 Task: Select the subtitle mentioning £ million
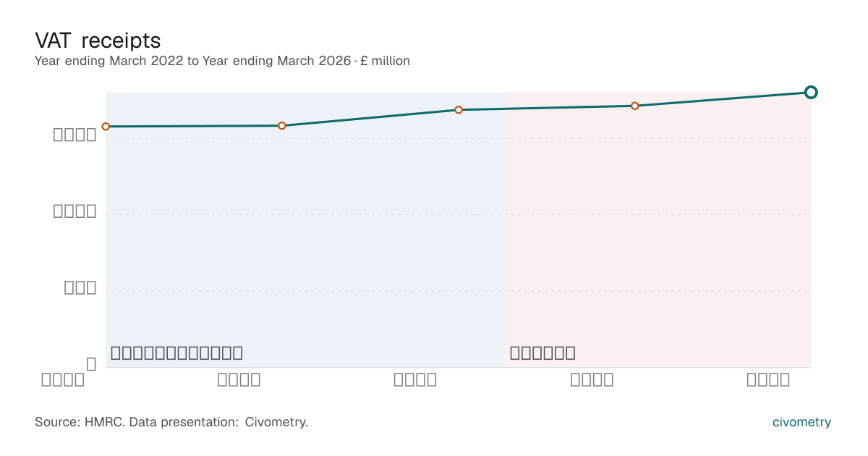222,62
